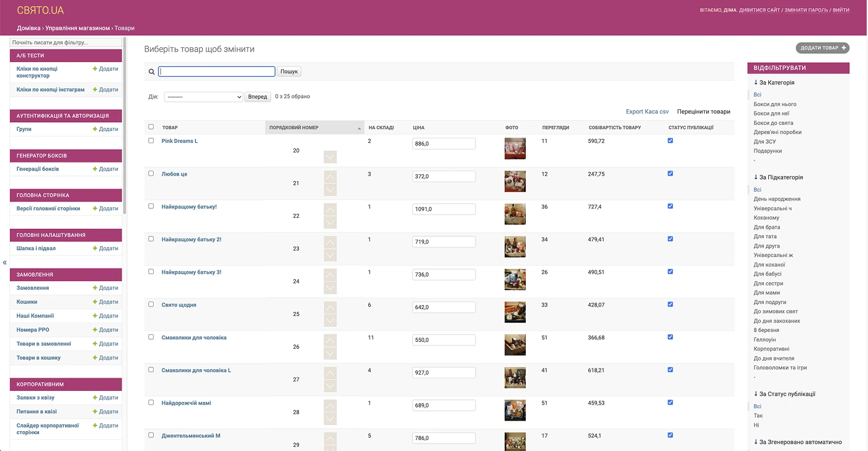This screenshot has height=451, width=868.
Task: Click plus icon to add Замовлення
Action: 95,288
